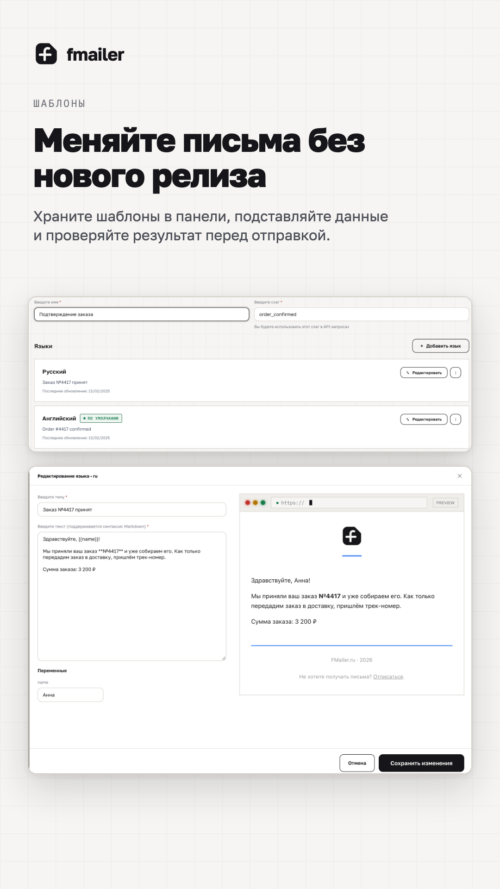Click the "Редактирование языка - ru" dialog title
Screen dimensions: 500x889
click(x=67, y=476)
